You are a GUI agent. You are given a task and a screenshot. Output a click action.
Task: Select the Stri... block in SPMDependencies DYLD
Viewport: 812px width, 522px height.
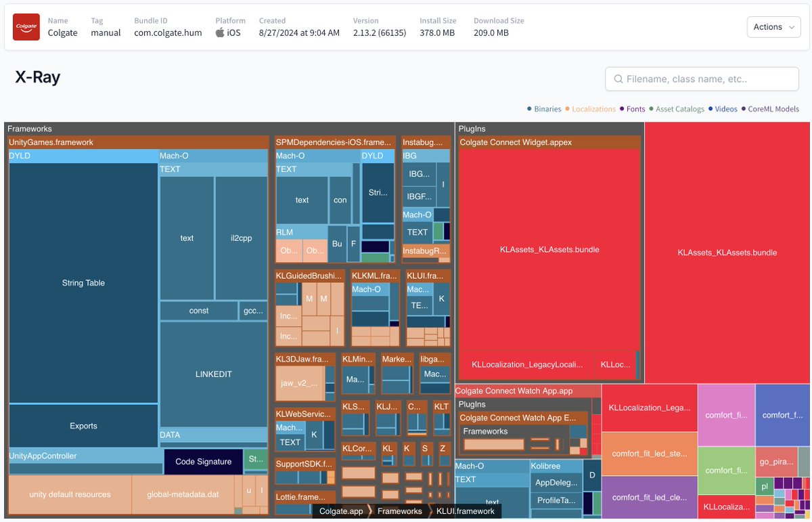click(378, 192)
